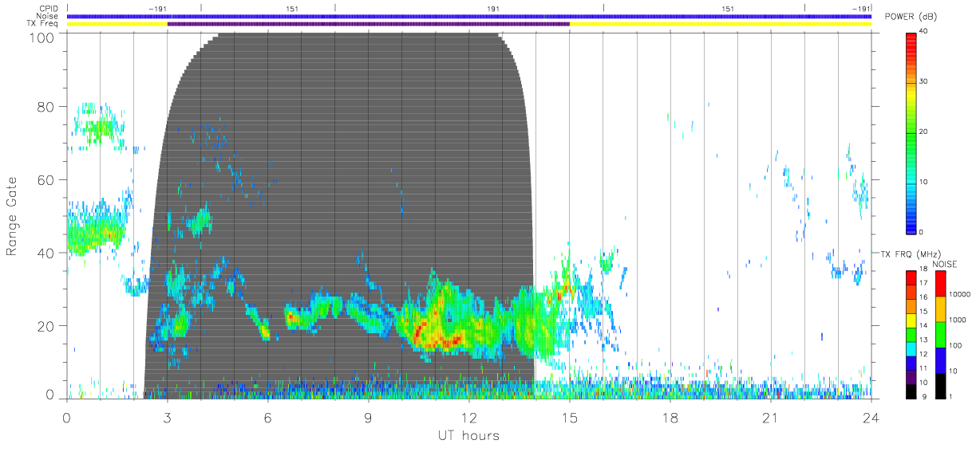Select the red NOISE swatch above 10000
The image size is (980, 452).
pos(940,283)
